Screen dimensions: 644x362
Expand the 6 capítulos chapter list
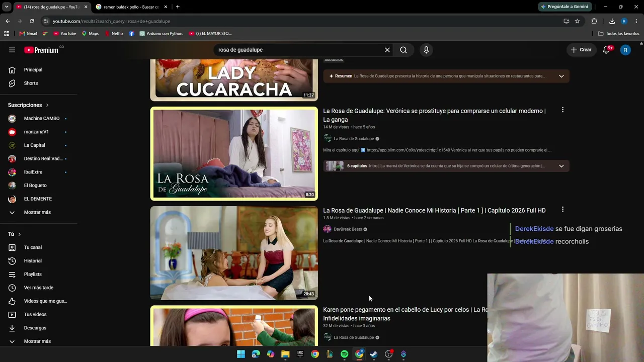click(x=561, y=166)
